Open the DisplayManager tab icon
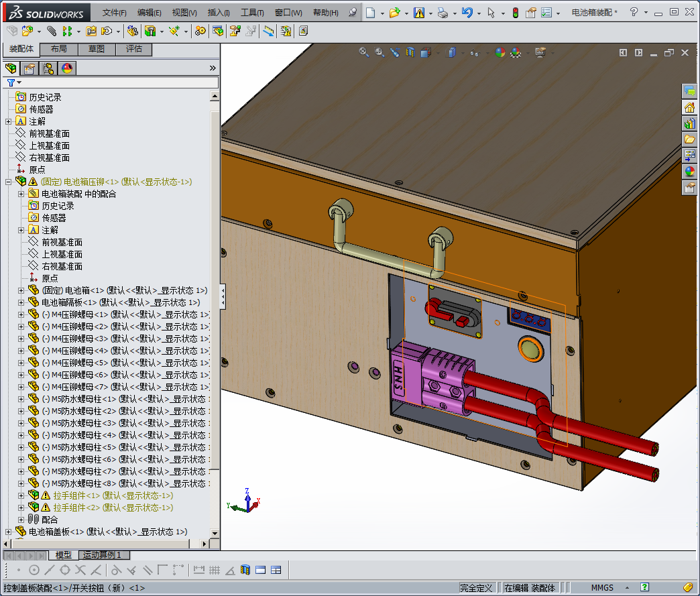The image size is (700, 596). [x=67, y=68]
